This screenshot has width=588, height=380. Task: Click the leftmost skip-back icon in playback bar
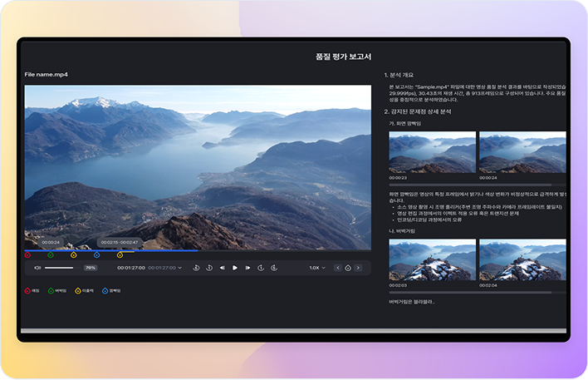pyautogui.click(x=196, y=268)
